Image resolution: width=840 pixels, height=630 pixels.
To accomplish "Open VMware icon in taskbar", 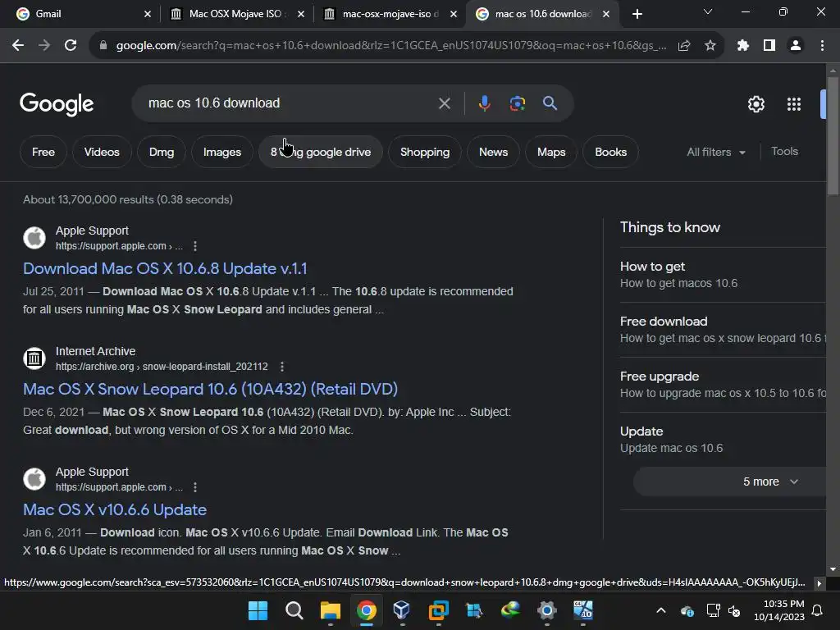I will pos(438,610).
